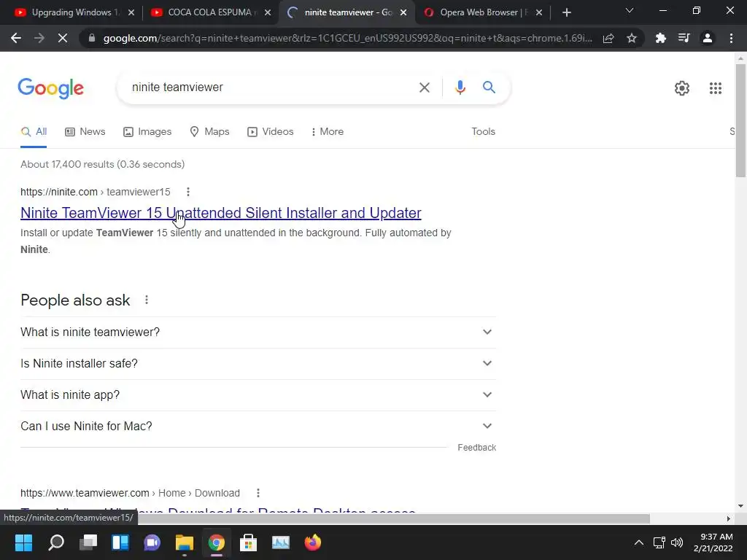Close the COCA COLA ESPUMA tab
This screenshot has height=560, width=747.
(x=268, y=12)
